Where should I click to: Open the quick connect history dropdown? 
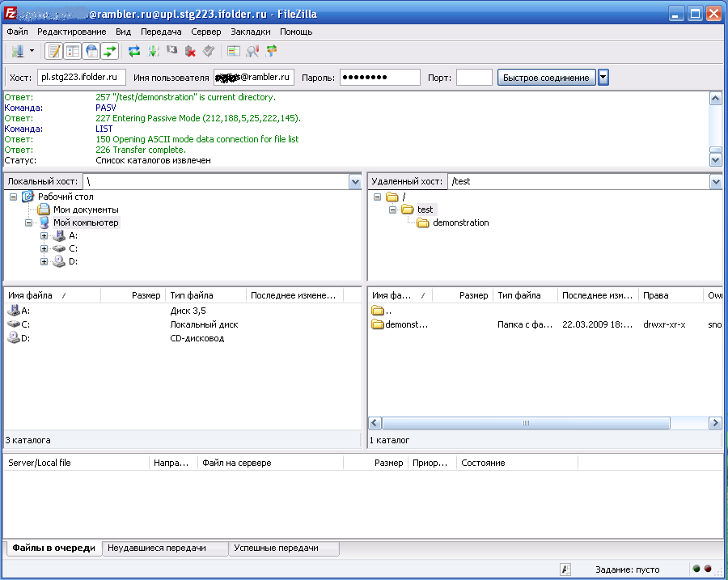603,78
